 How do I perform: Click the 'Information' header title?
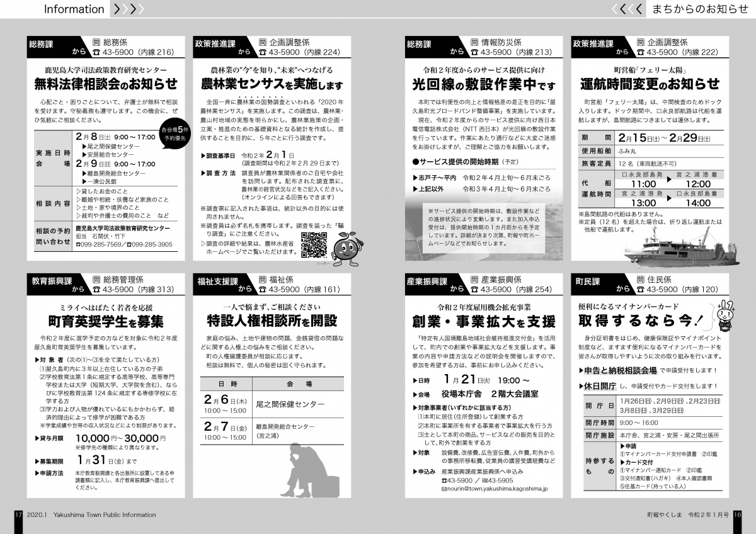(74, 9)
